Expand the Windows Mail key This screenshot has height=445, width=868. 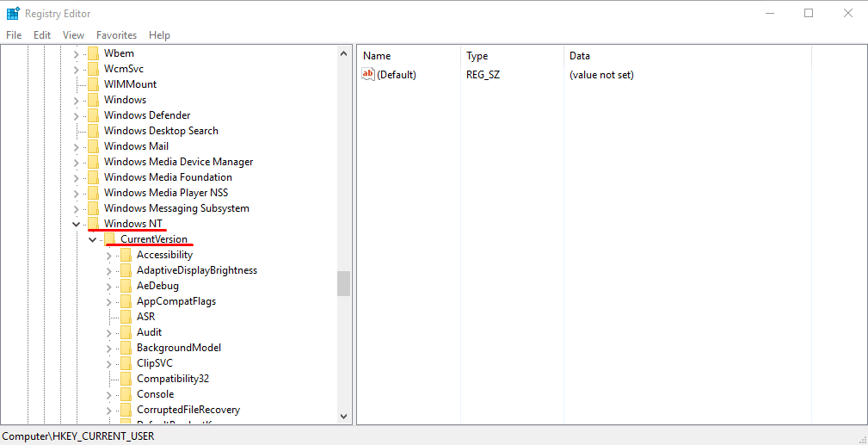pyautogui.click(x=77, y=147)
